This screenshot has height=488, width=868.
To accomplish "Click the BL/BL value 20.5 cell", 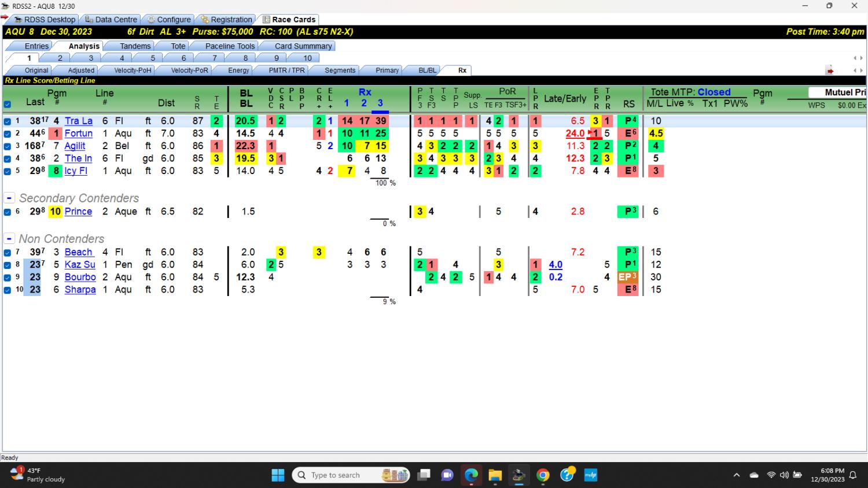I will 246,121.
